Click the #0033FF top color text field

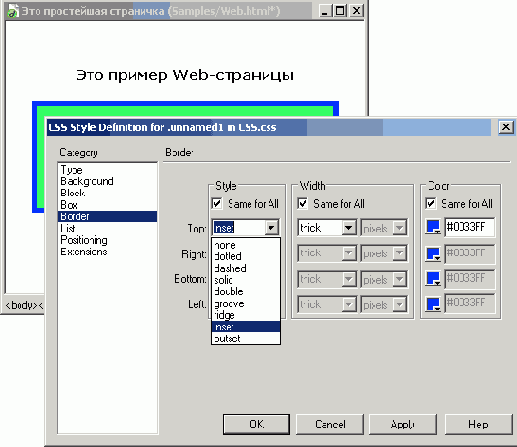tap(470, 227)
